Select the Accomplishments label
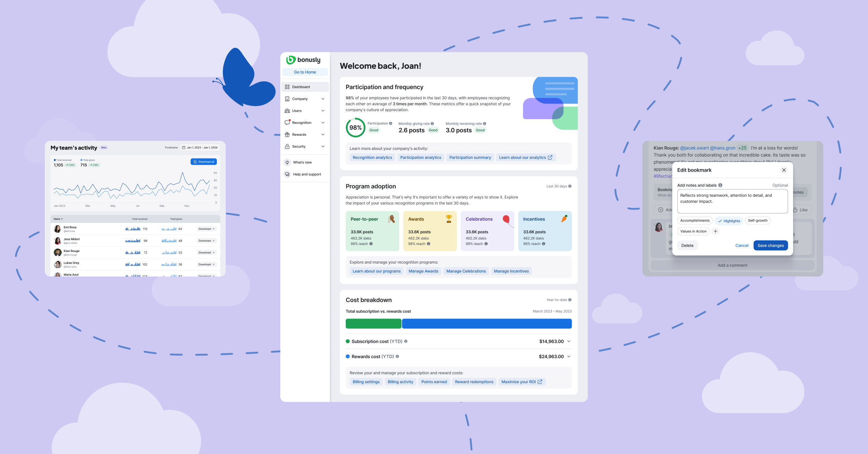The height and width of the screenshot is (454, 868). [695, 220]
